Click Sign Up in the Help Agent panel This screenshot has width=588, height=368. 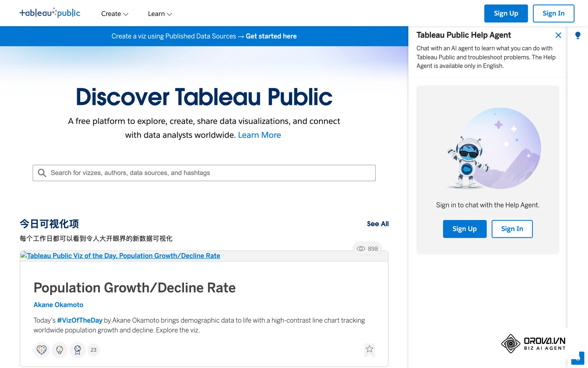click(x=465, y=229)
